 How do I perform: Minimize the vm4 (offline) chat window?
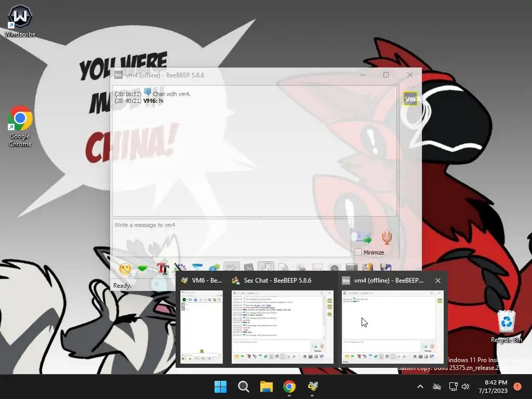tap(362, 75)
